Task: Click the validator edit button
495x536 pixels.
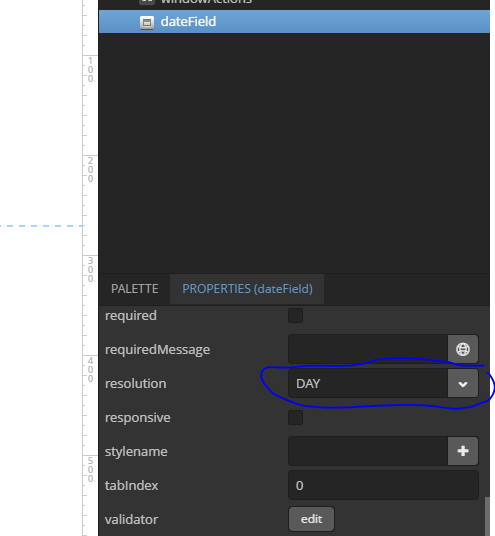Action: coord(311,519)
